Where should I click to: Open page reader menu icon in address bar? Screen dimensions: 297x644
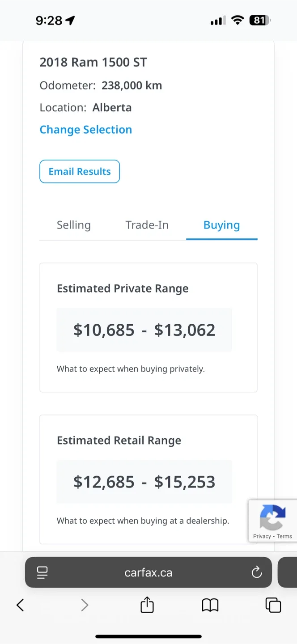[x=42, y=572]
